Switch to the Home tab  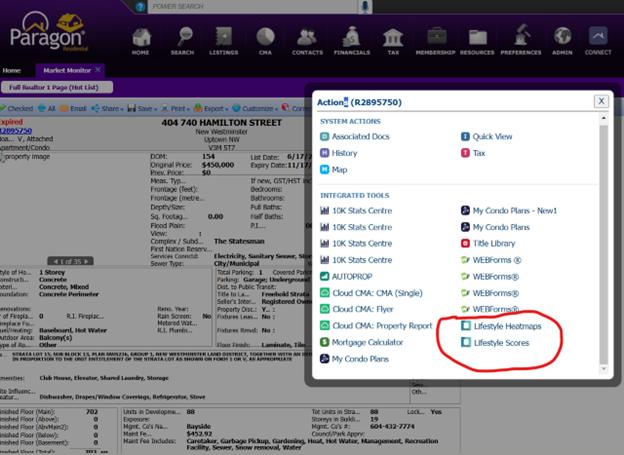[12, 70]
